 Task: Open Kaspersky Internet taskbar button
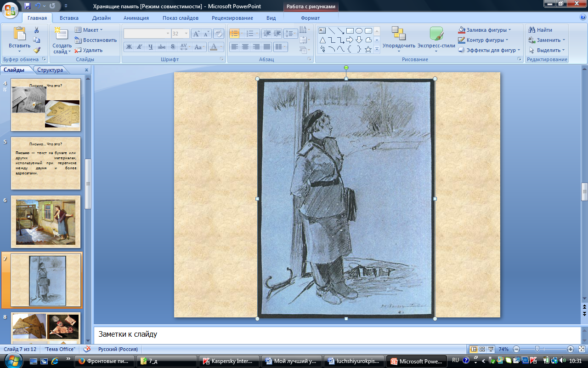229,361
